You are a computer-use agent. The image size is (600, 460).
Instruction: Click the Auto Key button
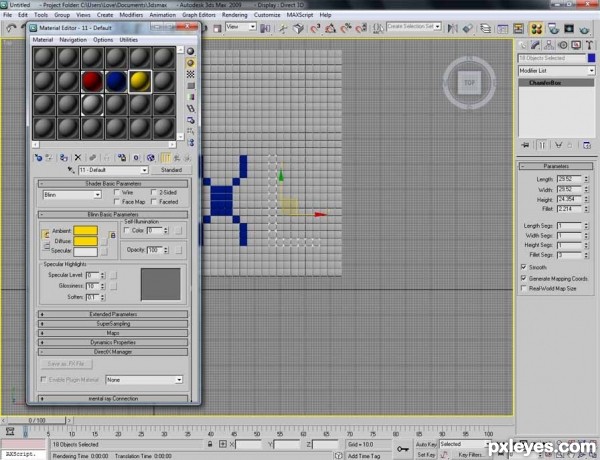pos(426,444)
